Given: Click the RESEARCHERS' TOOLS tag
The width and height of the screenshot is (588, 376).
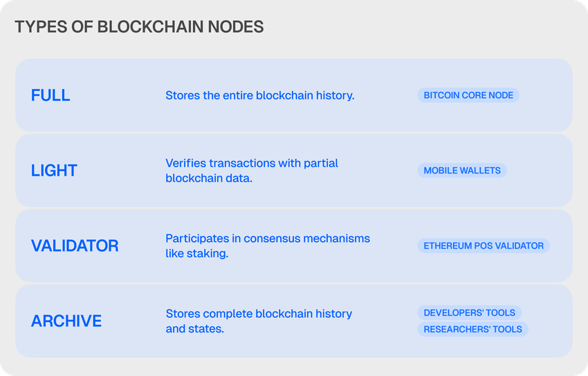Looking at the screenshot, I should (473, 329).
